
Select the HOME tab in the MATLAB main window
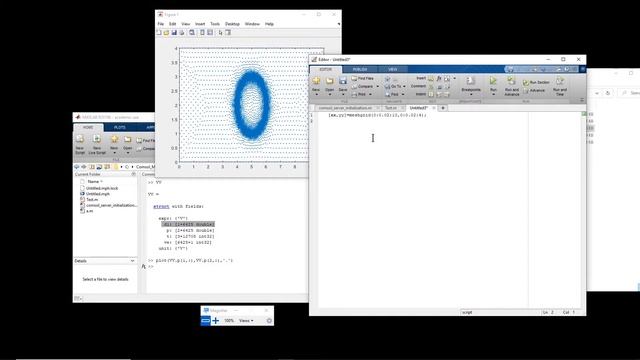coord(88,127)
